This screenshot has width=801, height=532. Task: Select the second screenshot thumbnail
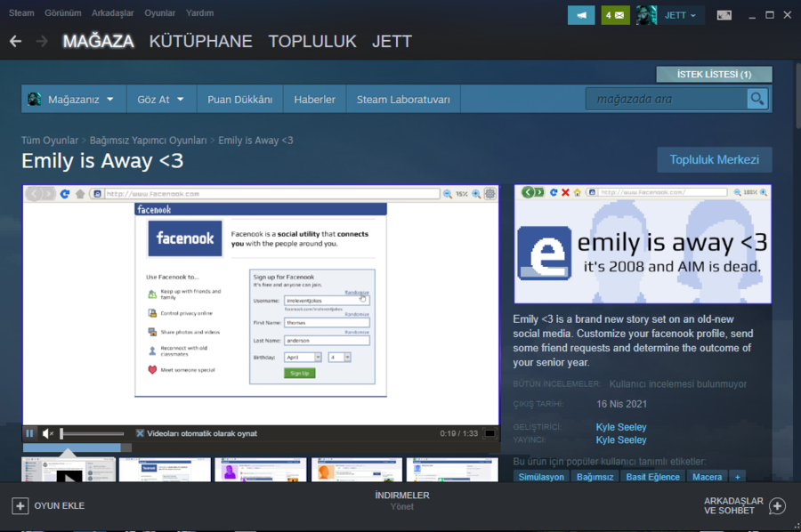165,470
